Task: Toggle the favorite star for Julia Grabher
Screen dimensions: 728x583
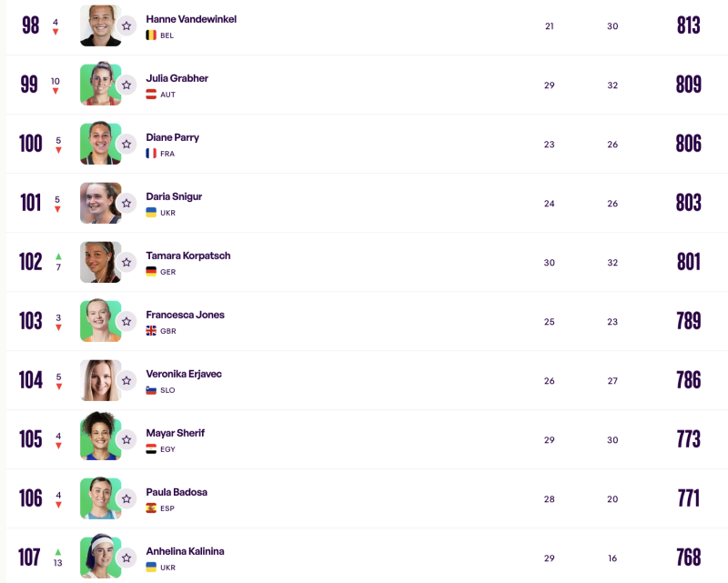Action: [x=126, y=85]
